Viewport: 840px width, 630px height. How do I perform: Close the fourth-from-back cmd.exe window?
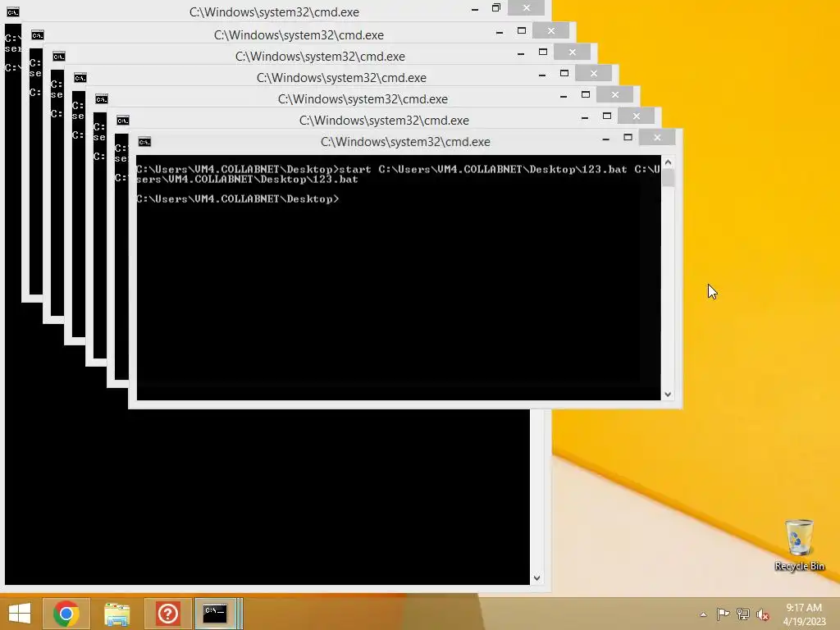point(594,73)
